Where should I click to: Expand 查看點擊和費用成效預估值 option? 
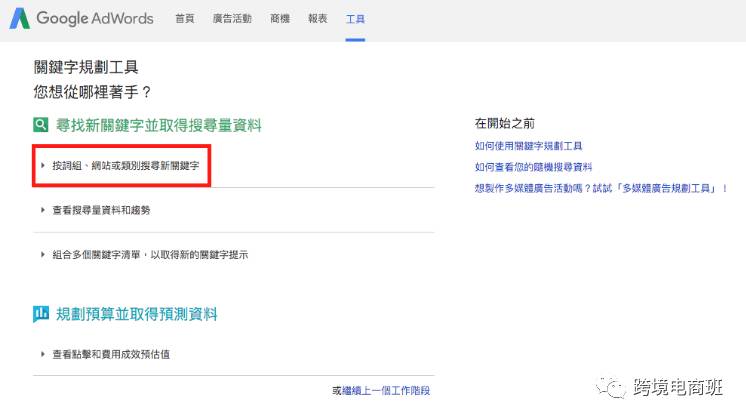pos(106,354)
